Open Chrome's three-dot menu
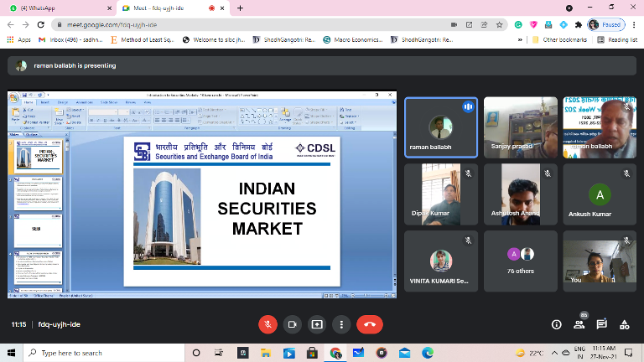This screenshot has height=362, width=644. tap(634, 24)
